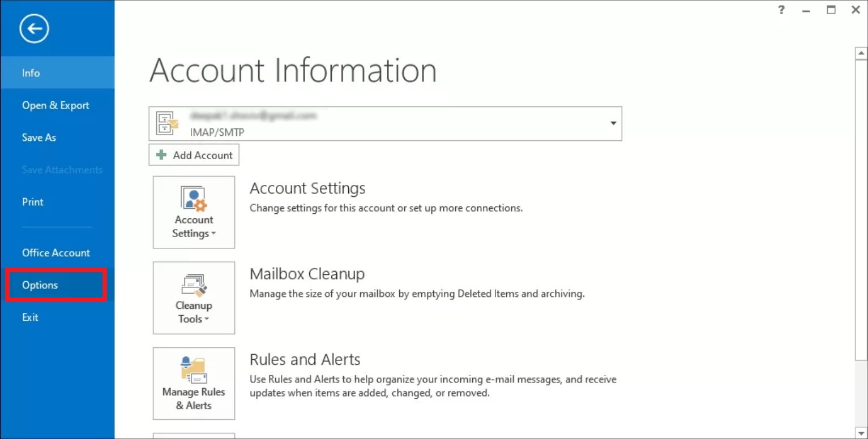Choose Save As in the sidebar
Screen dimensions: 868x439
tap(39, 137)
